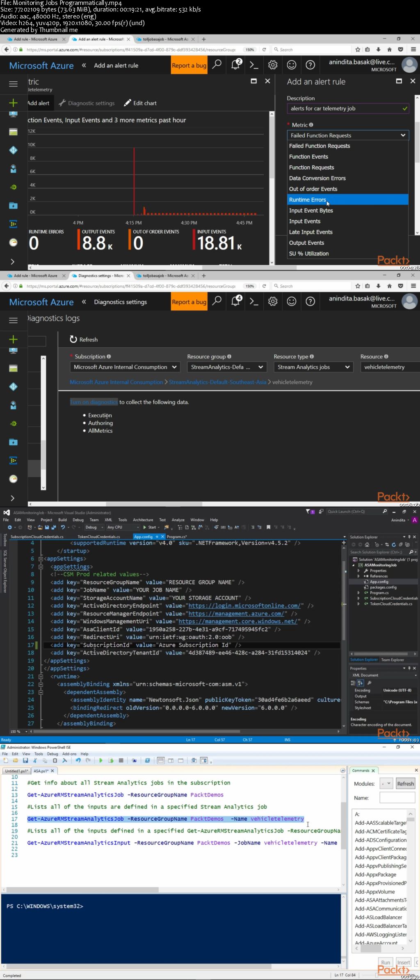Click blue Refresh icon in Solution Explorer toolbar
Screen dimensions: 420x980
[x=394, y=544]
